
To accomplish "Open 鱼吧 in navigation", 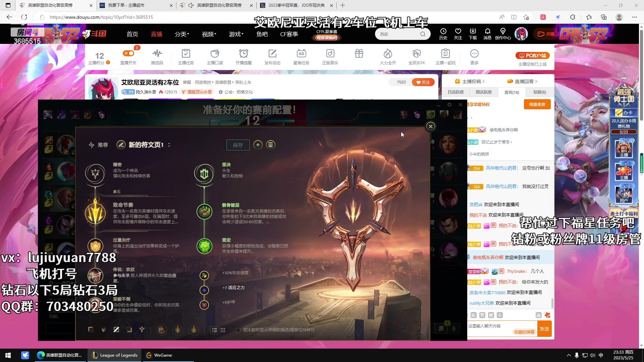I will [x=262, y=34].
